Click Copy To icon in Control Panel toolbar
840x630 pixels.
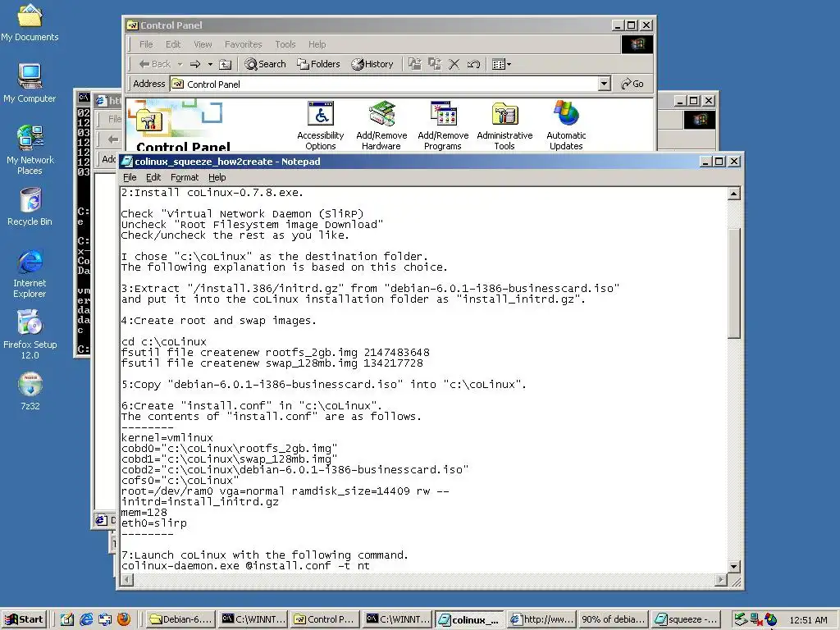pyautogui.click(x=435, y=64)
